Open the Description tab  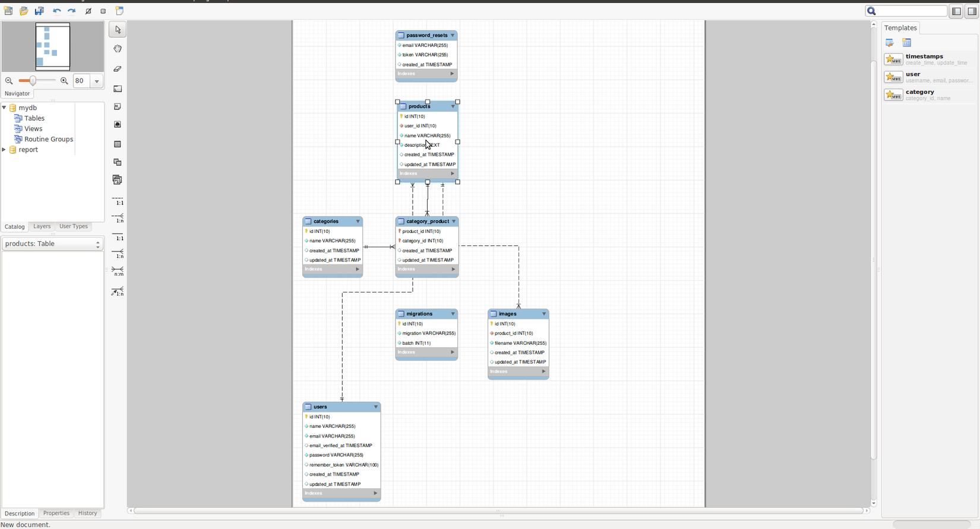click(20, 514)
